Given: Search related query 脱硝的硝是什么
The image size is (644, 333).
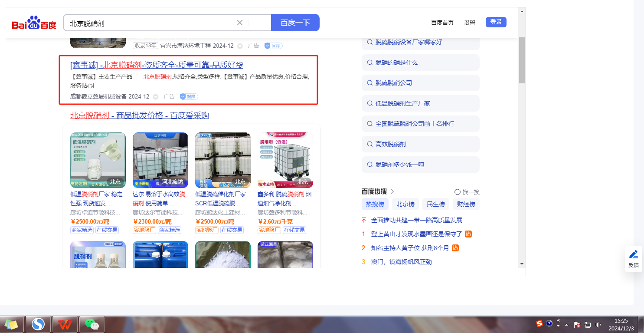Looking at the screenshot, I should (x=421, y=63).
